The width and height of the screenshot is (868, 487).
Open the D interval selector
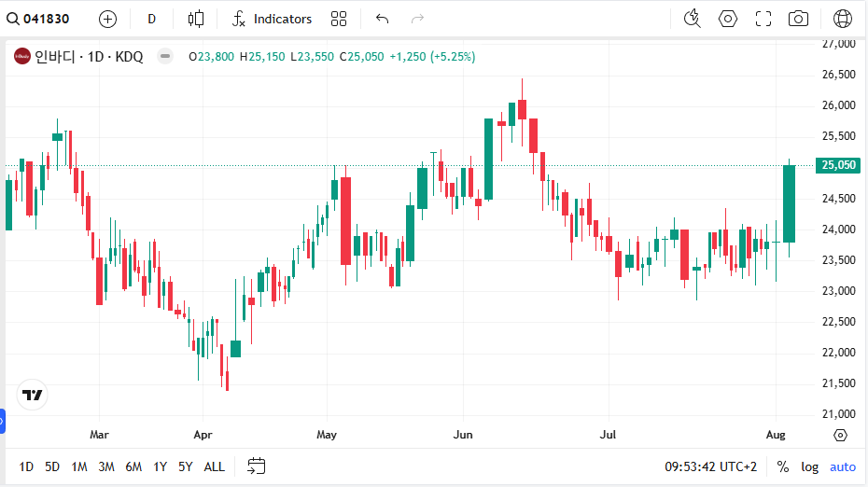click(152, 19)
